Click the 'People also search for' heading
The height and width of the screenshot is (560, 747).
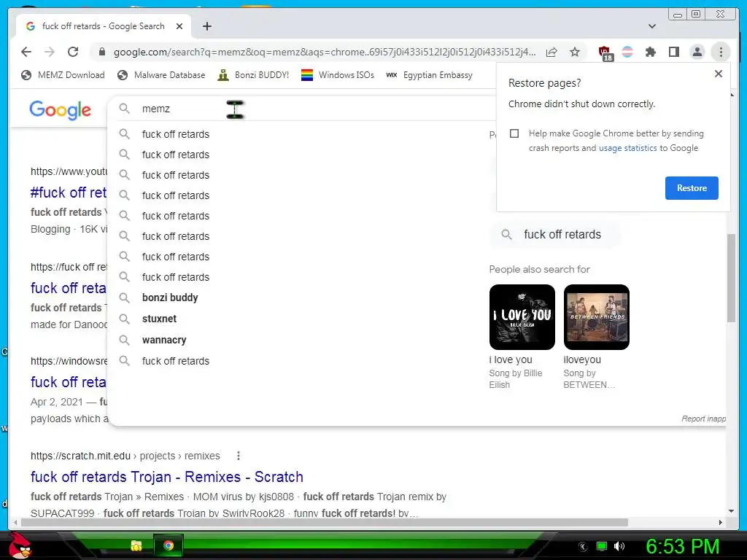(539, 270)
